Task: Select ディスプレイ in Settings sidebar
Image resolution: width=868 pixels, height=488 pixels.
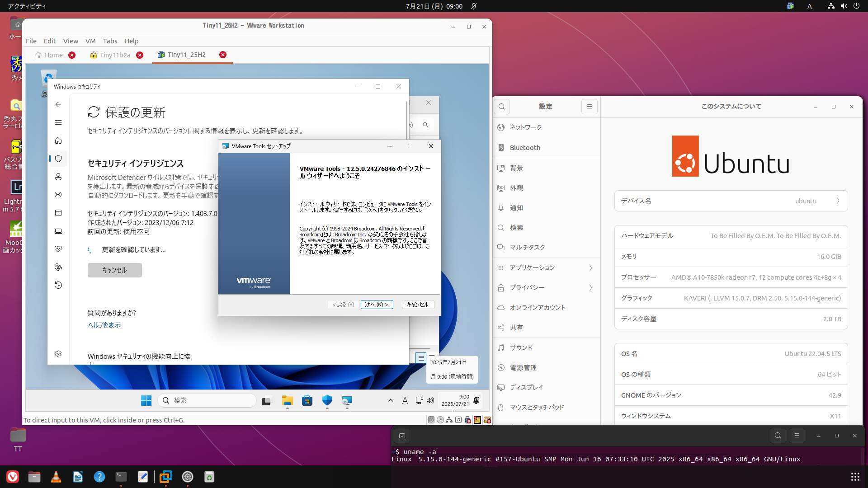Action: pos(546,388)
